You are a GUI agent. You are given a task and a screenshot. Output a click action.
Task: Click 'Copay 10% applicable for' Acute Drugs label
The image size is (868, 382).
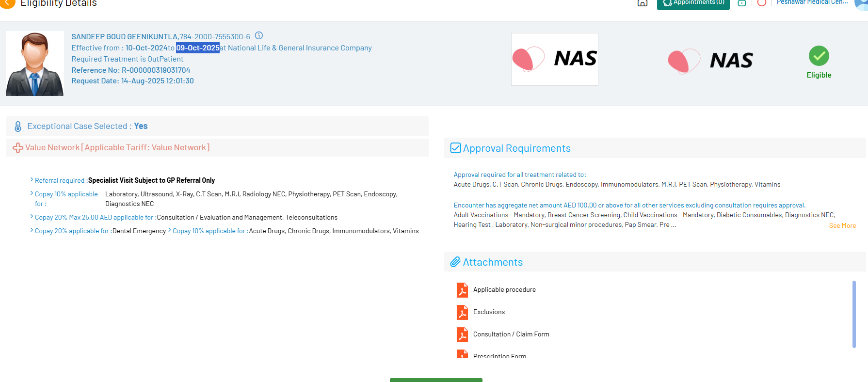(x=210, y=231)
